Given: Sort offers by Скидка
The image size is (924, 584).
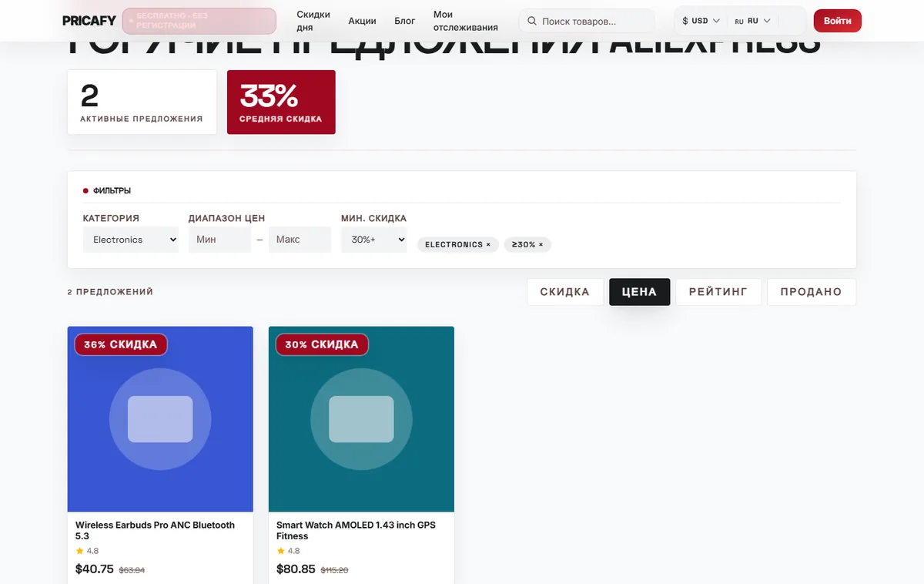Looking at the screenshot, I should pyautogui.click(x=564, y=292).
